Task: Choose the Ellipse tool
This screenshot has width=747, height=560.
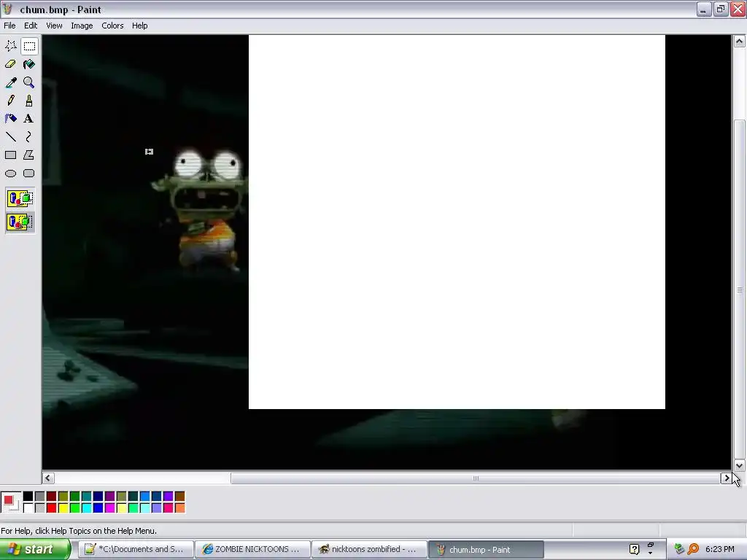Action: pos(10,174)
